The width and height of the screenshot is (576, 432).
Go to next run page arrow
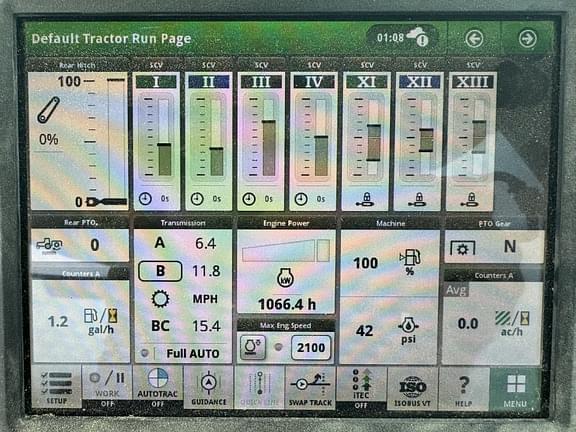coord(528,39)
